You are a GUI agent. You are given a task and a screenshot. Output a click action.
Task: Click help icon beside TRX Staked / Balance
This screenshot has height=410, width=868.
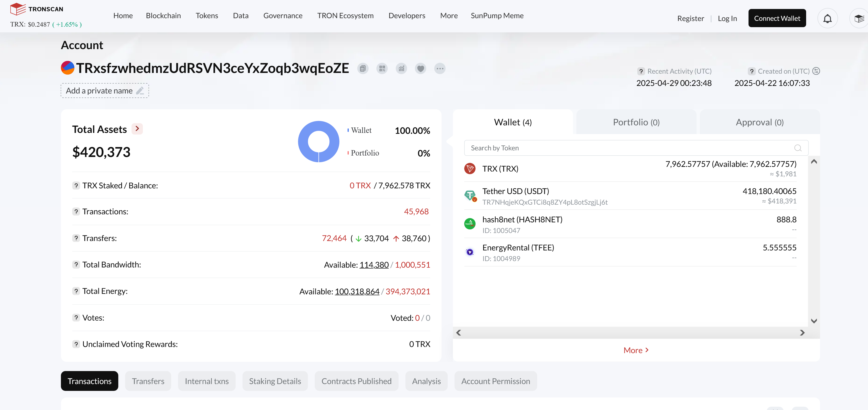[x=76, y=186]
